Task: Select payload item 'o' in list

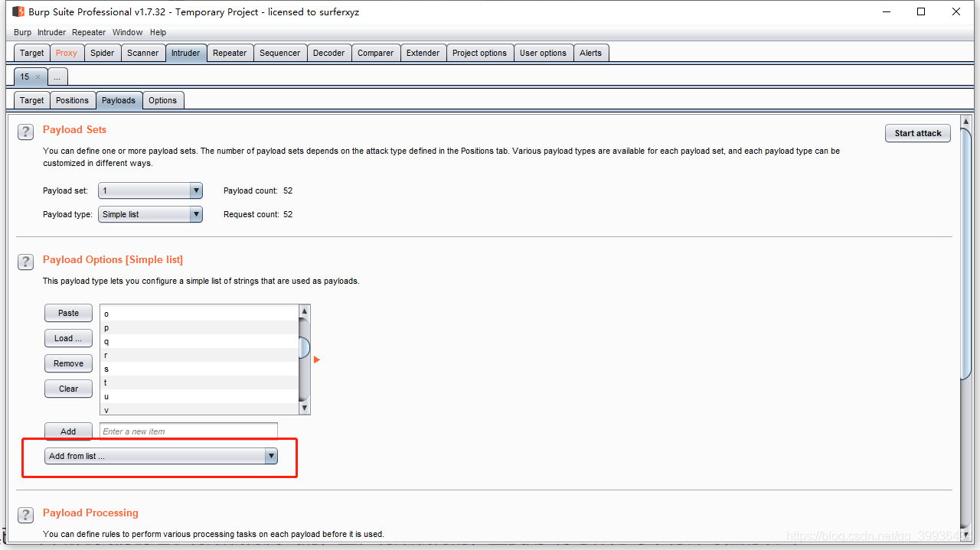Action: (199, 314)
